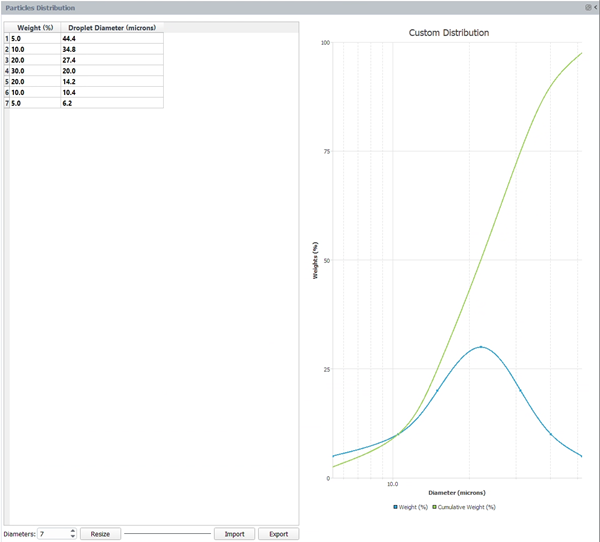This screenshot has width=600, height=542.
Task: Select the 6.2 droplet diameter cell
Action: 111,103
